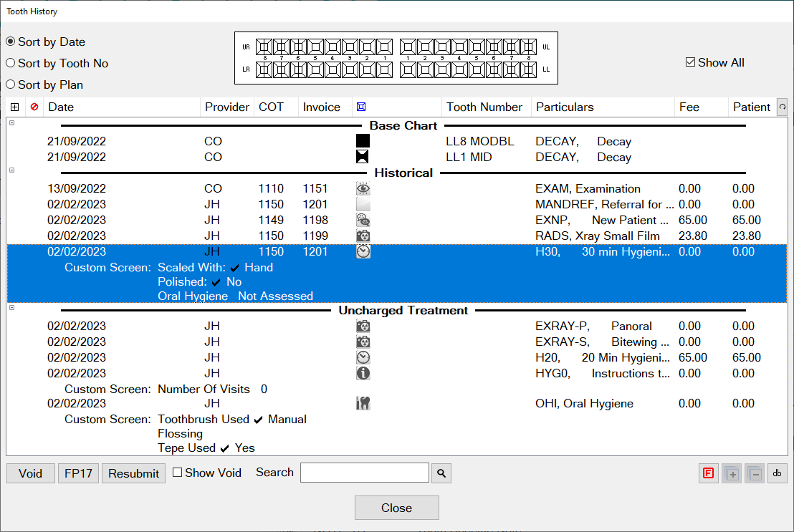This screenshot has width=794, height=532.
Task: Click the eye icon on EXAM row
Action: (x=363, y=189)
